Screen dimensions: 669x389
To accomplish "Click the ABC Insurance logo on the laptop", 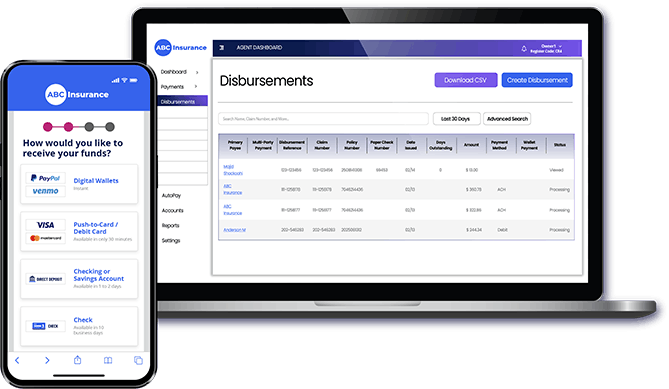I will [x=180, y=48].
